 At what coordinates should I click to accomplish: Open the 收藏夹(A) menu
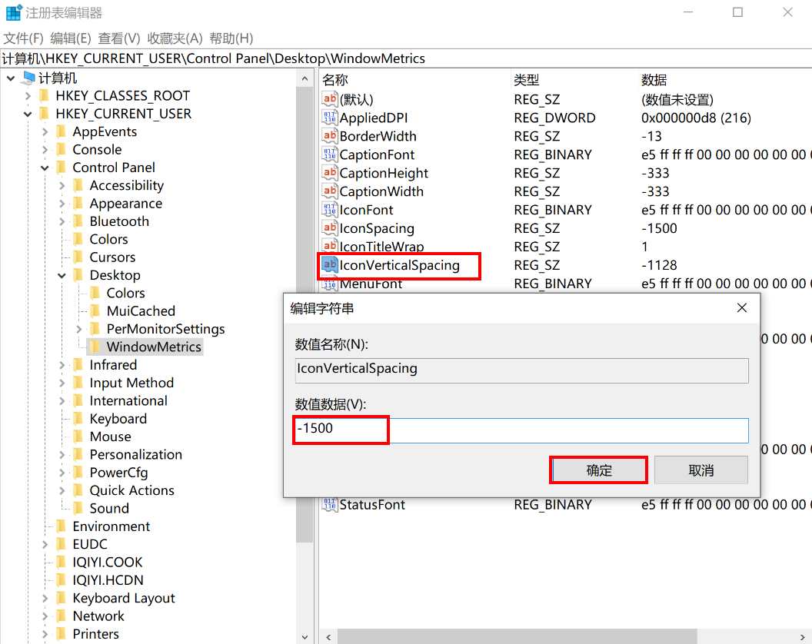pyautogui.click(x=175, y=38)
